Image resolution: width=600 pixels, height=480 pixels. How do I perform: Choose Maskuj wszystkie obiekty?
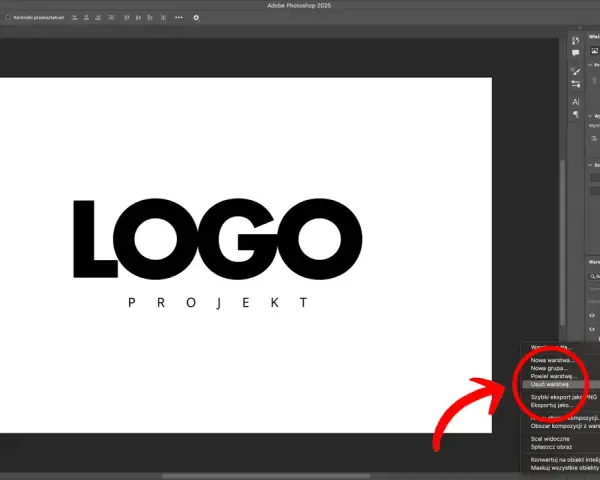pyautogui.click(x=565, y=468)
